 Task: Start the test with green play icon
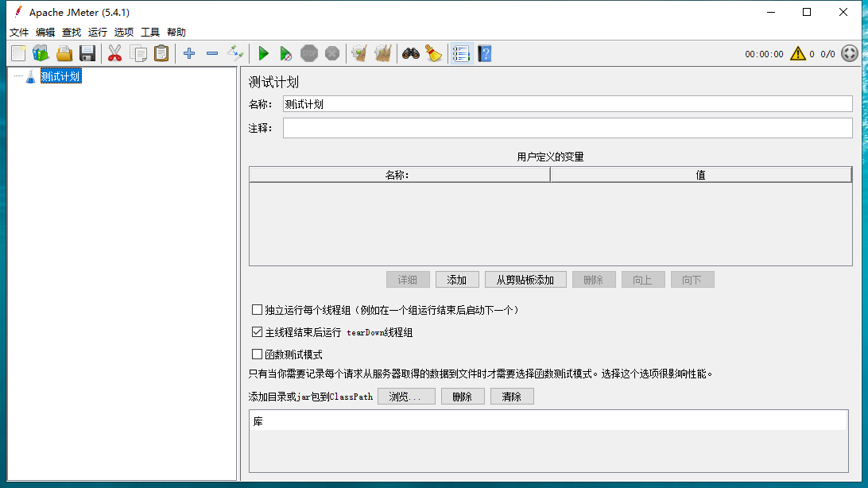pyautogui.click(x=264, y=54)
